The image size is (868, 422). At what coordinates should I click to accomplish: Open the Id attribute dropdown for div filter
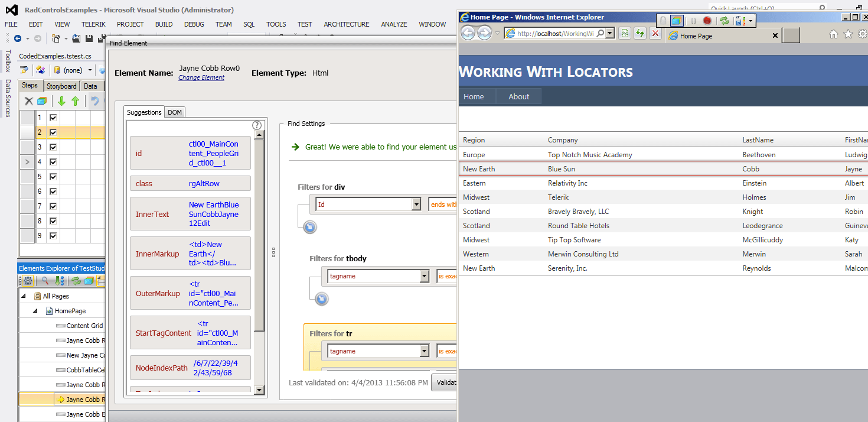(416, 204)
